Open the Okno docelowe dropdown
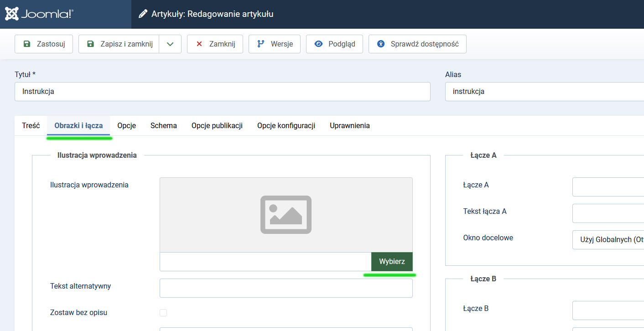 point(608,240)
